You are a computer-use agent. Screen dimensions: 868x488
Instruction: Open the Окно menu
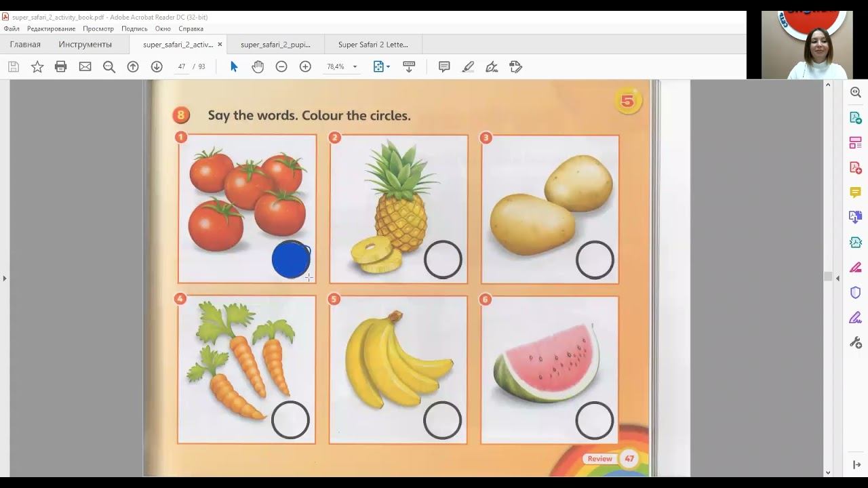pyautogui.click(x=163, y=28)
